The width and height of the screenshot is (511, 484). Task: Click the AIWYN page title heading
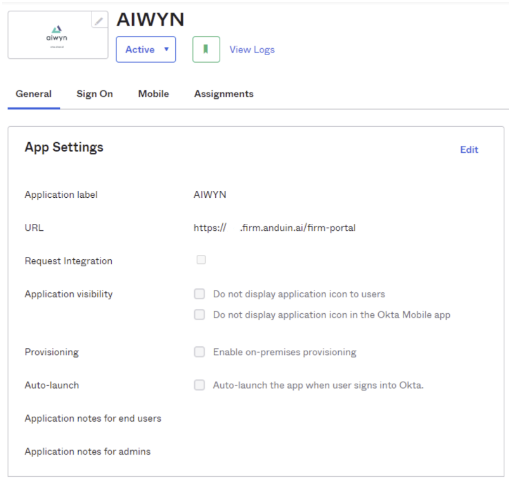[x=150, y=19]
